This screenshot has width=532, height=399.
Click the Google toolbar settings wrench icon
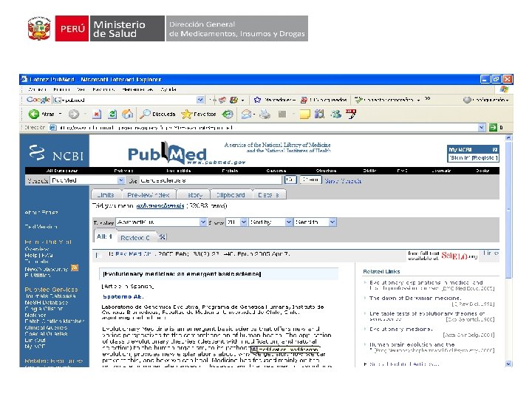click(x=468, y=100)
